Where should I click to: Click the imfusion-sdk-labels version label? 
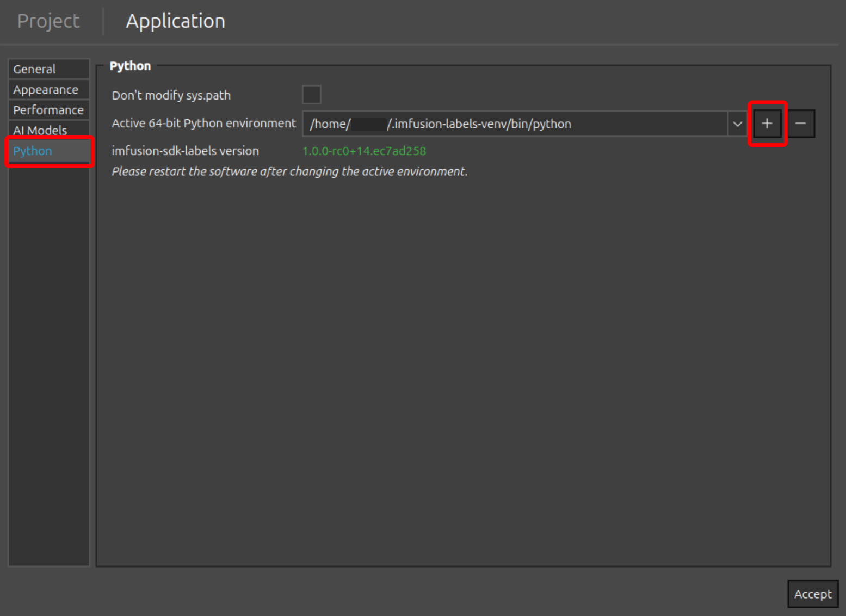click(x=185, y=151)
